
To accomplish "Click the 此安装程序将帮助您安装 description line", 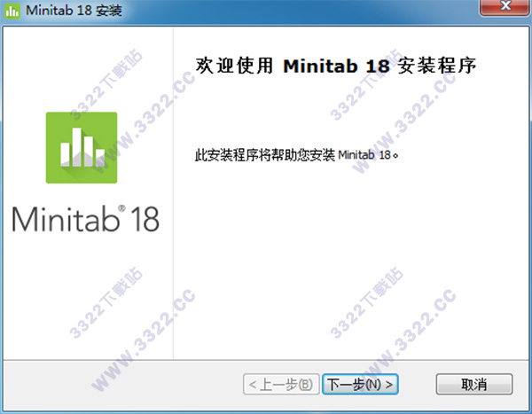I will click(x=297, y=155).
